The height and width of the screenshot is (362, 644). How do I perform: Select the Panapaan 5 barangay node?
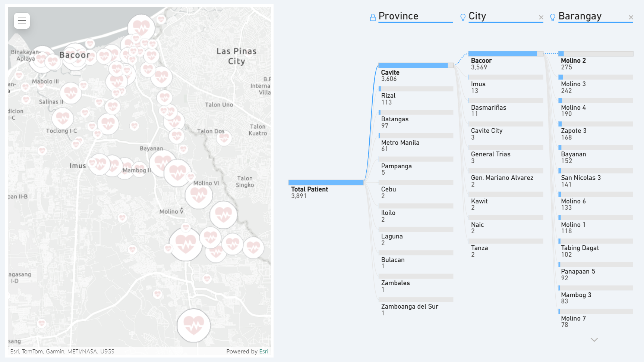pyautogui.click(x=596, y=272)
